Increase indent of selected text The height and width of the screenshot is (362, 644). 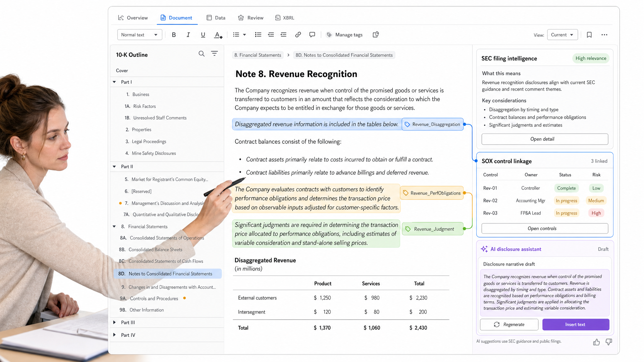pos(283,35)
